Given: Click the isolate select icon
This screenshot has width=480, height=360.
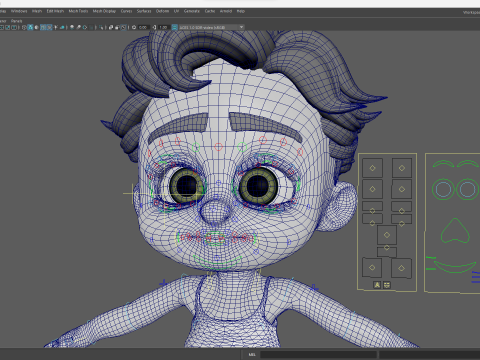Looking at the screenshot, I should tap(101, 27).
